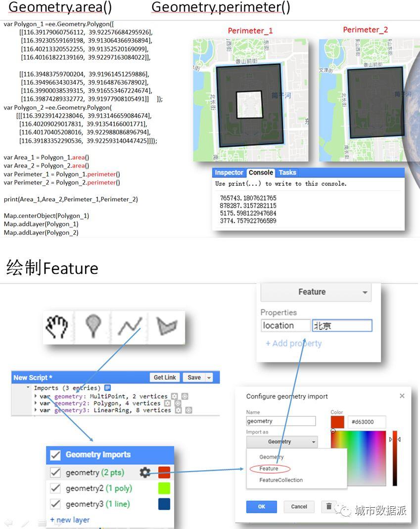The height and width of the screenshot is (529, 420).
Task: Click first small icon on geometry MultiPoint row
Action: (x=174, y=396)
